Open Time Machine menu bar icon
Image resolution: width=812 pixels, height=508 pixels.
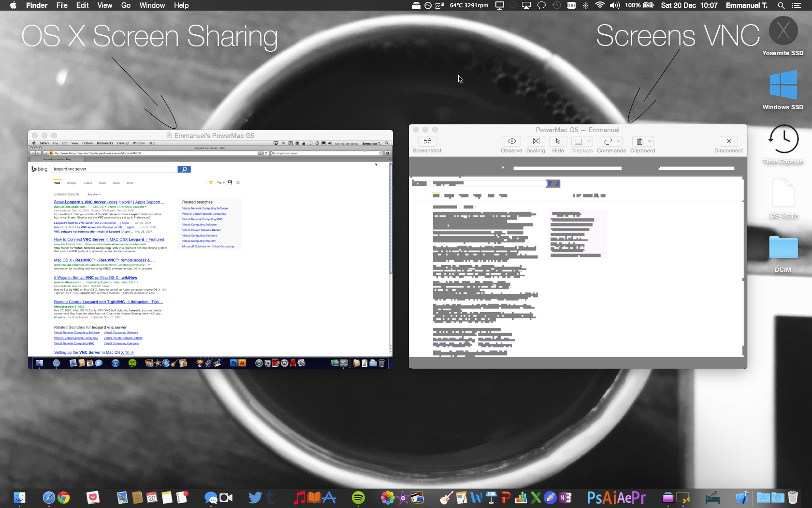557,5
